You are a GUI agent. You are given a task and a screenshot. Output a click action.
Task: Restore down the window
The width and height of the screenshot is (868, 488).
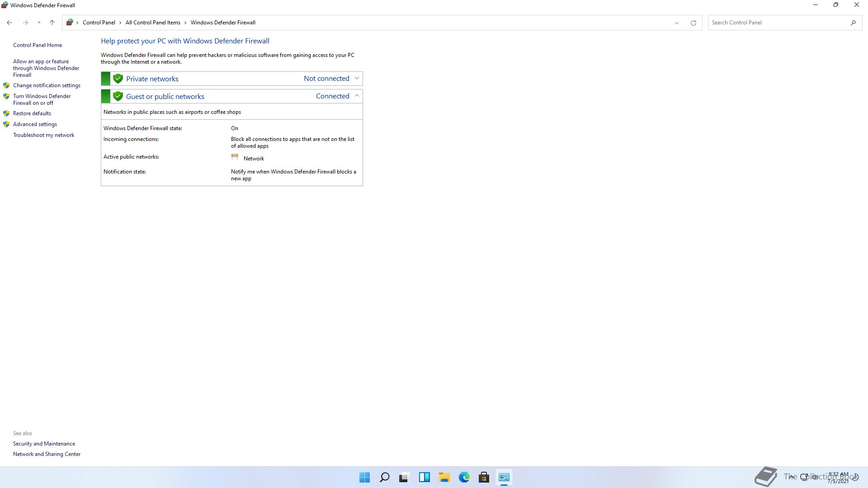836,5
